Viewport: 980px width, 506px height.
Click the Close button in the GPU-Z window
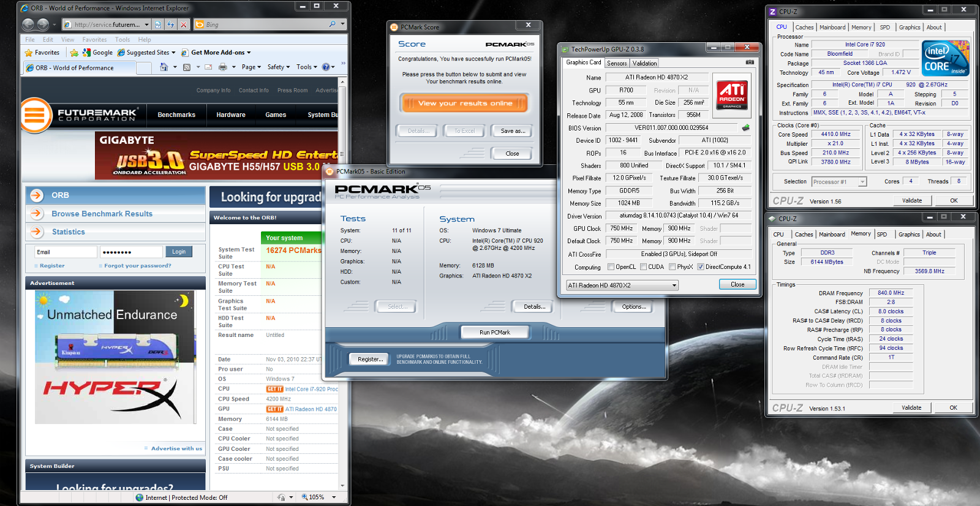pos(737,284)
